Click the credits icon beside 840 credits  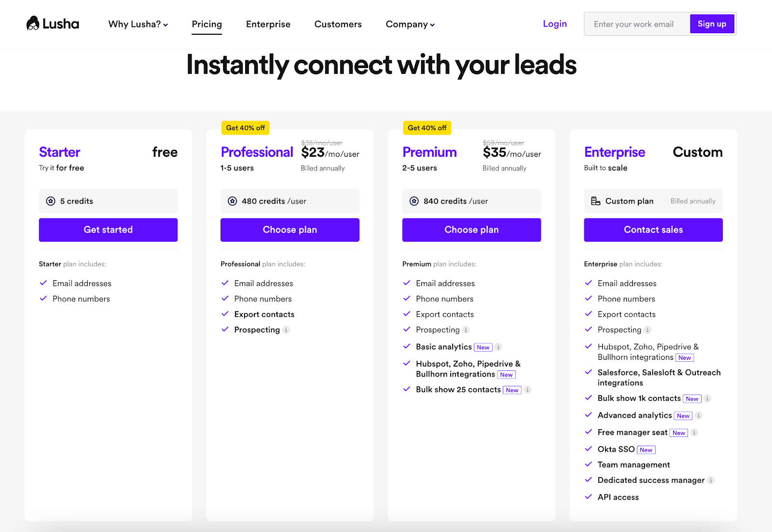(414, 201)
